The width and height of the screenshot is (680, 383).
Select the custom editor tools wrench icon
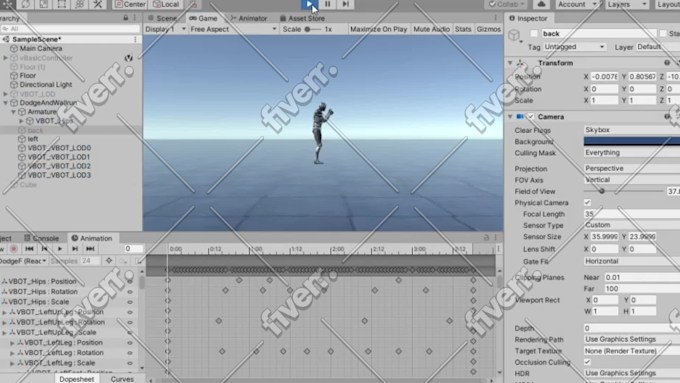click(98, 4)
